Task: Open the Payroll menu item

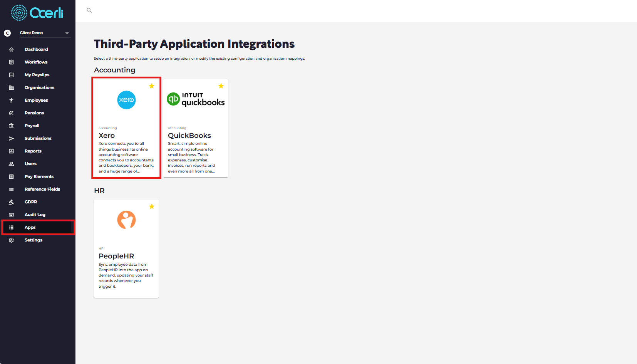Action: (32, 126)
